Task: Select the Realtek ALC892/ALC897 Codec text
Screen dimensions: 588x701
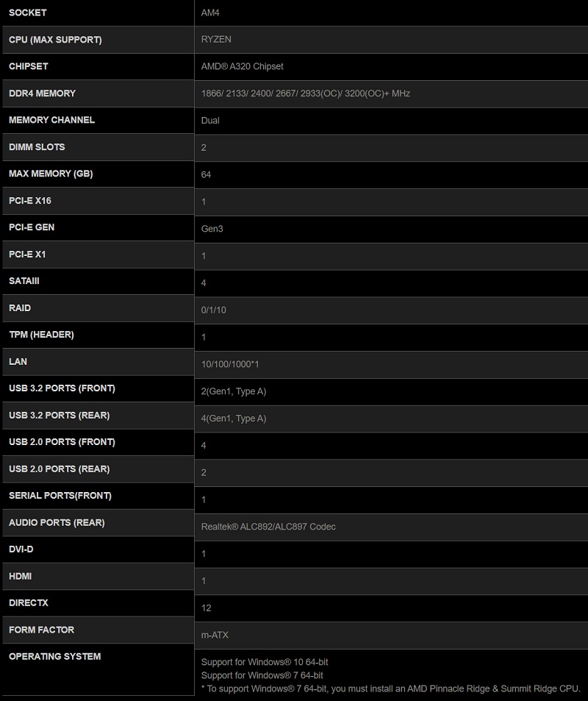Action: point(268,527)
